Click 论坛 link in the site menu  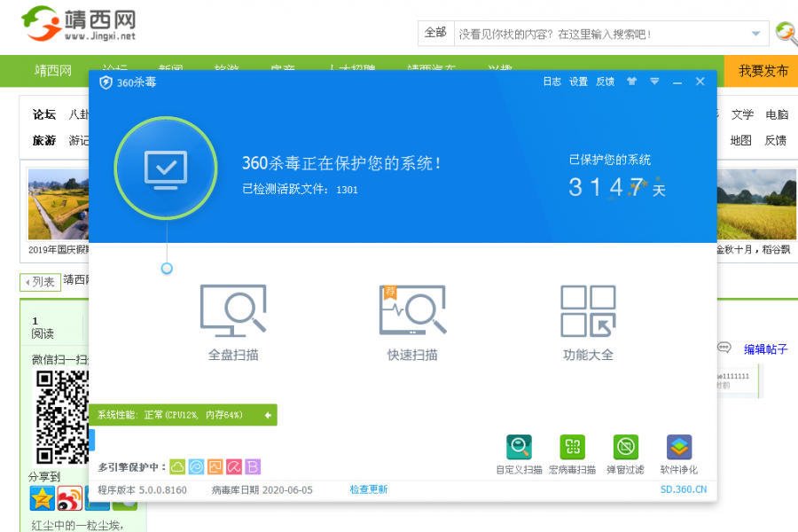[43, 114]
